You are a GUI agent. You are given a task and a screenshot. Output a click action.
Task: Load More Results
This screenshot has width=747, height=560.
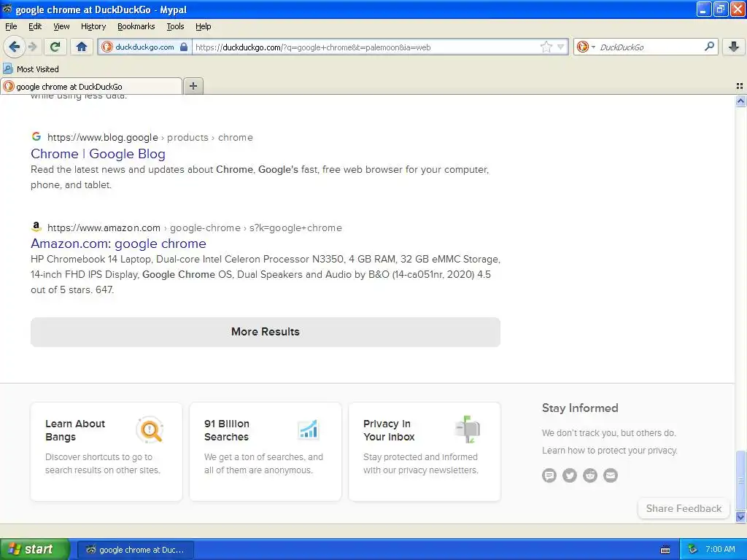pyautogui.click(x=266, y=332)
